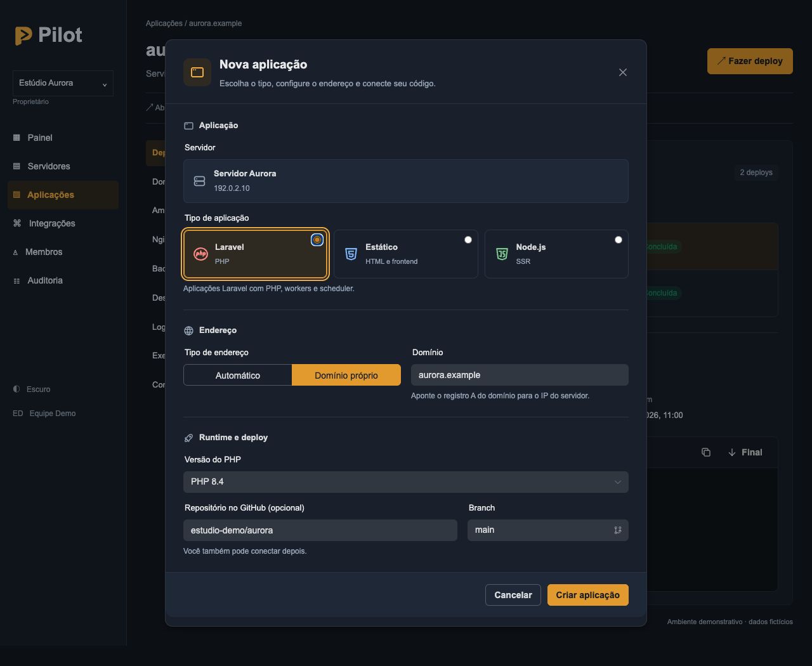Click the Nova aplicação window icon
The image size is (812, 666).
tap(197, 72)
